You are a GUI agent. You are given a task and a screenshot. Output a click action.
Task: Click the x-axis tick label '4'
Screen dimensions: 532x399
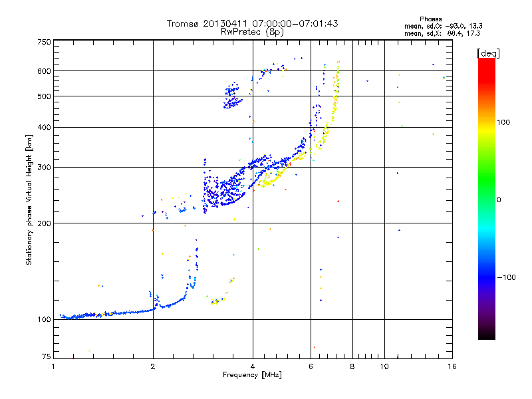pyautogui.click(x=253, y=366)
